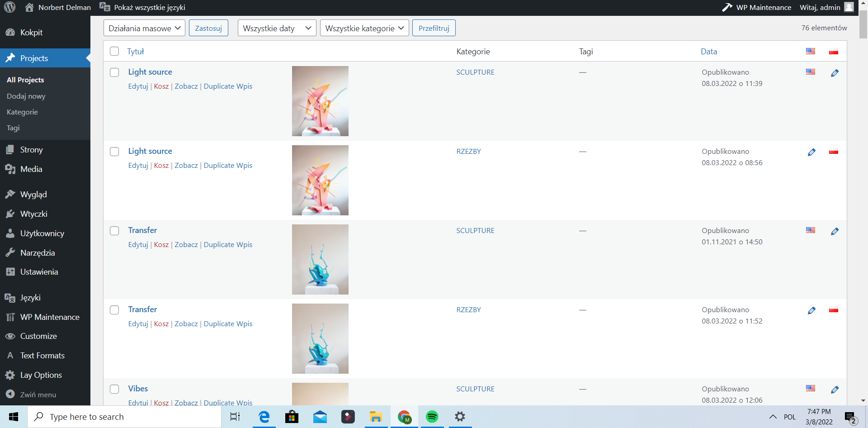Open the WP Maintenance panel via wrench icon

[727, 7]
